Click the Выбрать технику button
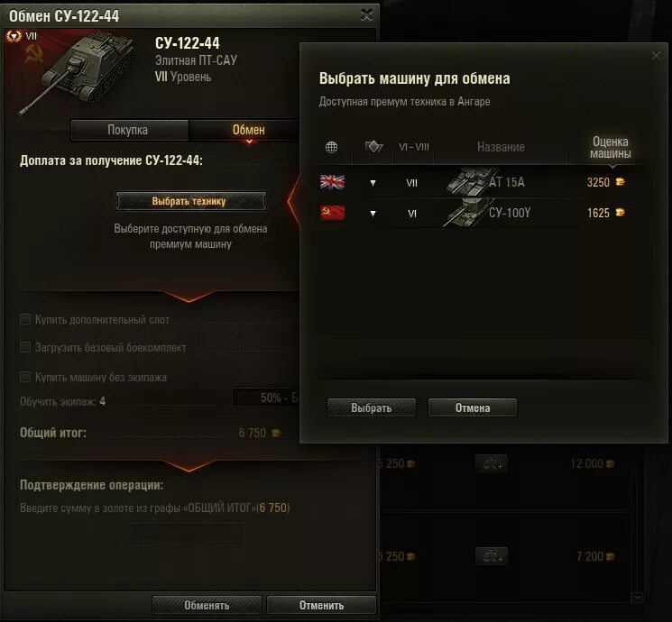This screenshot has width=672, height=622. 190,201
